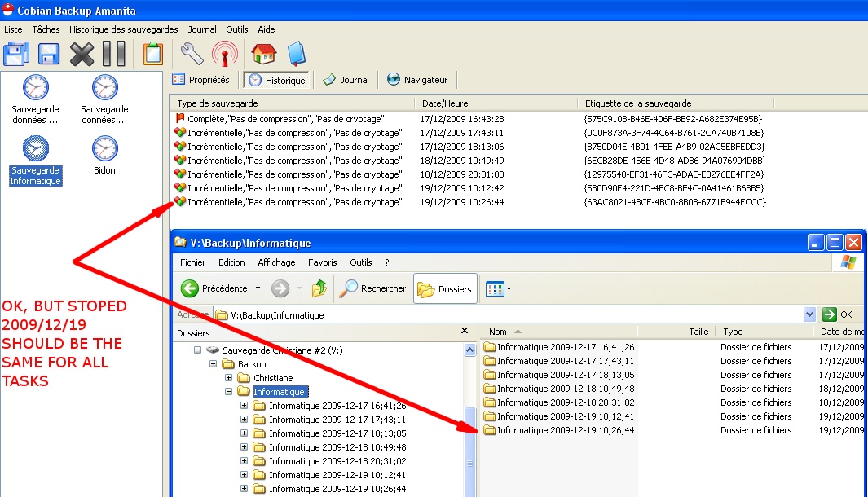Expand Informatique 2009-12-17 17;43;11 tree node
This screenshot has width=868, height=497.
(x=245, y=419)
